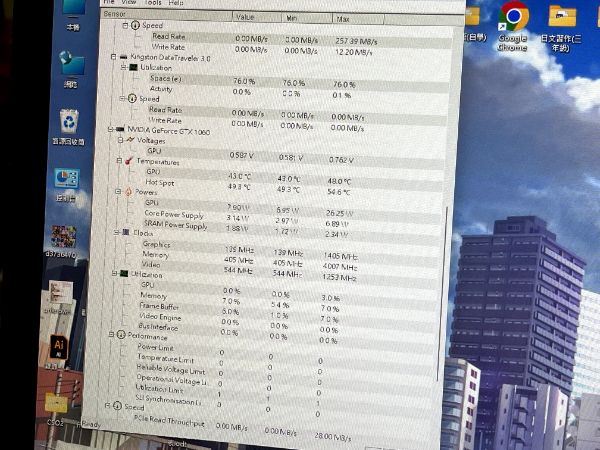Click the Sensor column header
600x450 pixels.
(167, 15)
